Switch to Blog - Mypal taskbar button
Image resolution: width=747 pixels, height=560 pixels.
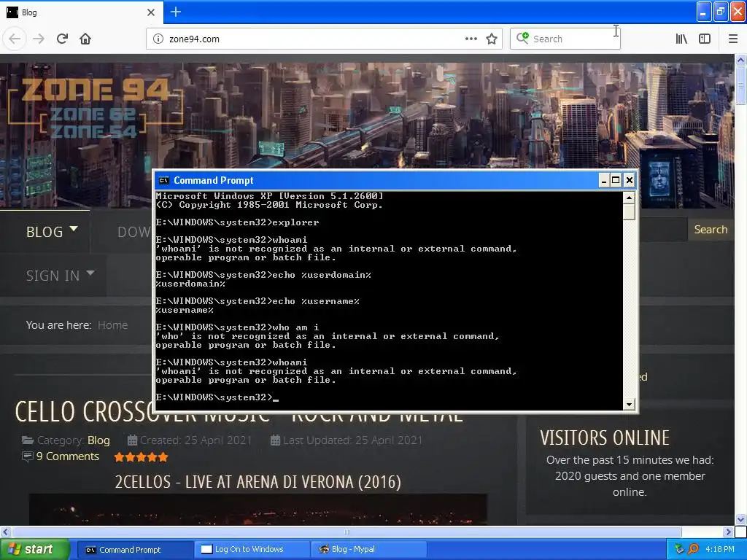[368, 550]
